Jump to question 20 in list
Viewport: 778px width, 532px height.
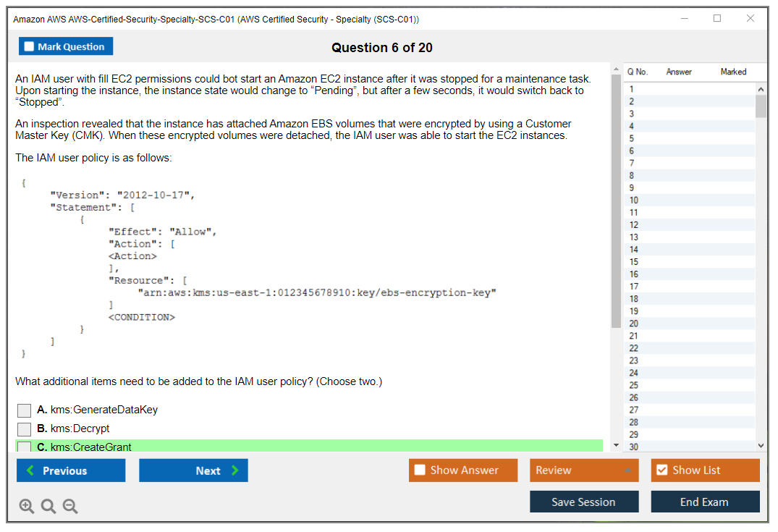click(634, 324)
